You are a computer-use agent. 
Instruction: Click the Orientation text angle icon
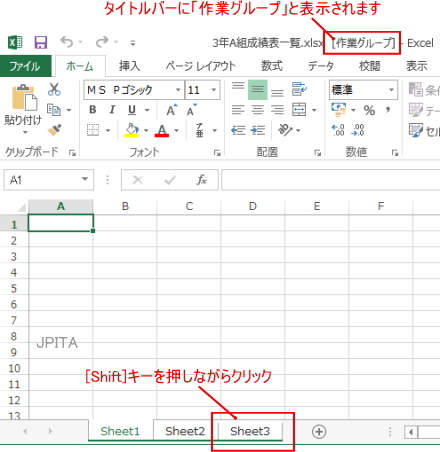pyautogui.click(x=285, y=130)
